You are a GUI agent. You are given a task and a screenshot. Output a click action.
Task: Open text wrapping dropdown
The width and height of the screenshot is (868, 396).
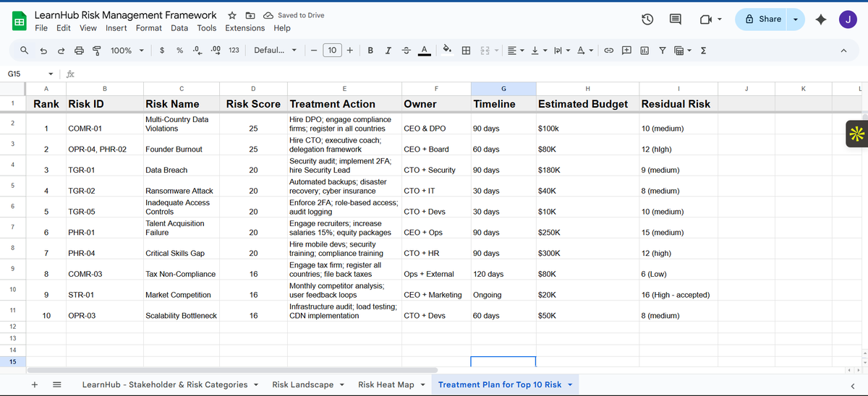(x=561, y=51)
